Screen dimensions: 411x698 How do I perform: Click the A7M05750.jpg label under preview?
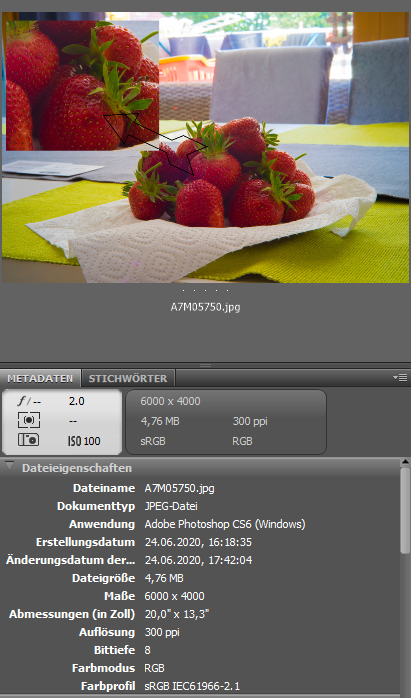pyautogui.click(x=205, y=307)
